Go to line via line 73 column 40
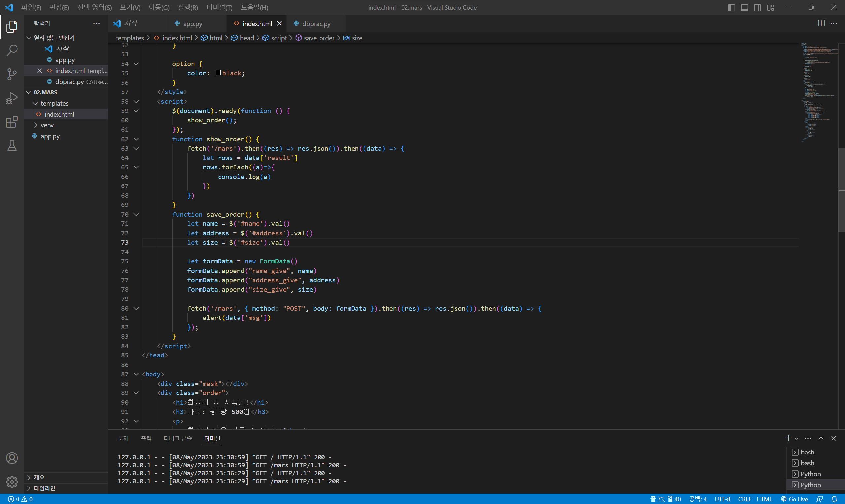Screen dimensions: 845x504 (x=665, y=499)
